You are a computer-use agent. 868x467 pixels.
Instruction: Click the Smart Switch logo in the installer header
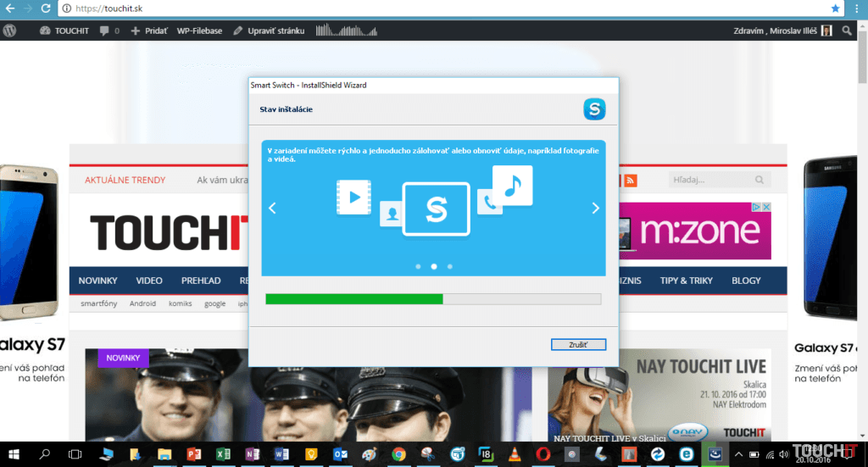594,109
